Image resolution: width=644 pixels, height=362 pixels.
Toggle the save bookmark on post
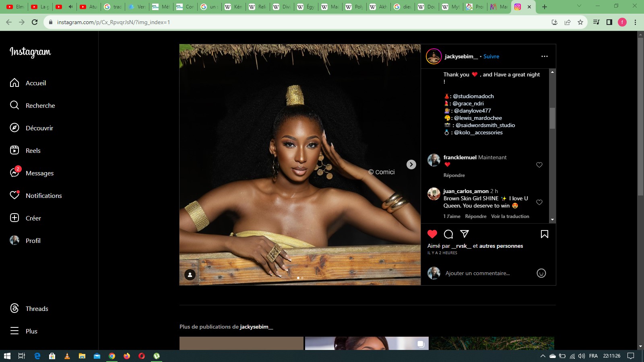pyautogui.click(x=544, y=234)
